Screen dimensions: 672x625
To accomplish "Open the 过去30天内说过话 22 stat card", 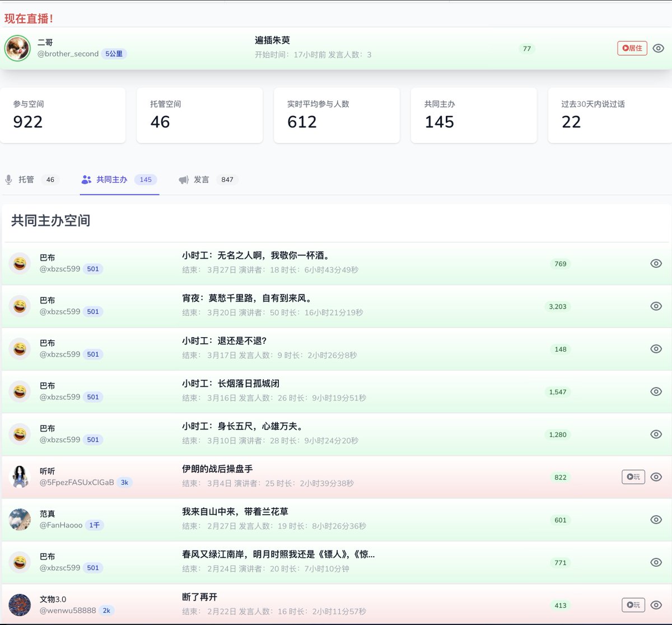I will (x=610, y=115).
